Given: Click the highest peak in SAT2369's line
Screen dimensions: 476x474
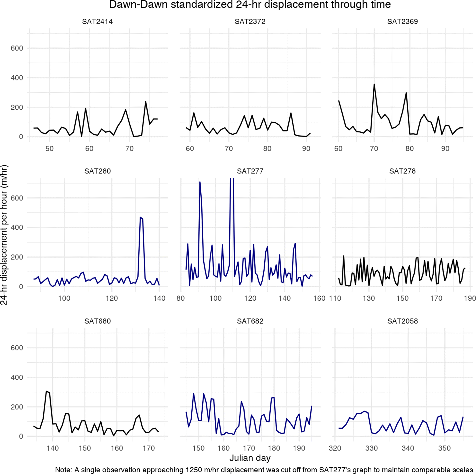Looking at the screenshot, I should [x=374, y=84].
